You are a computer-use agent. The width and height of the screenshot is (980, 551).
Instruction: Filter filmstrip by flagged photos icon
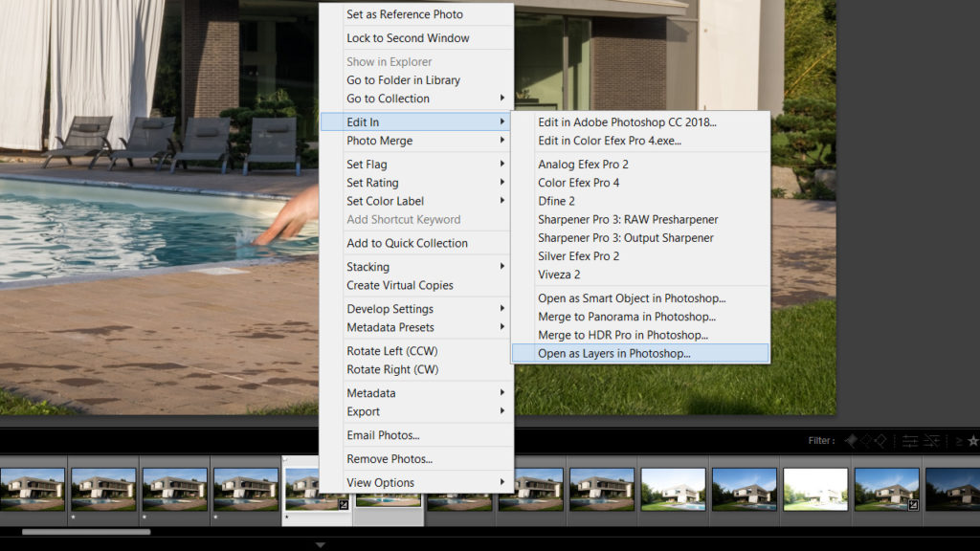[851, 441]
